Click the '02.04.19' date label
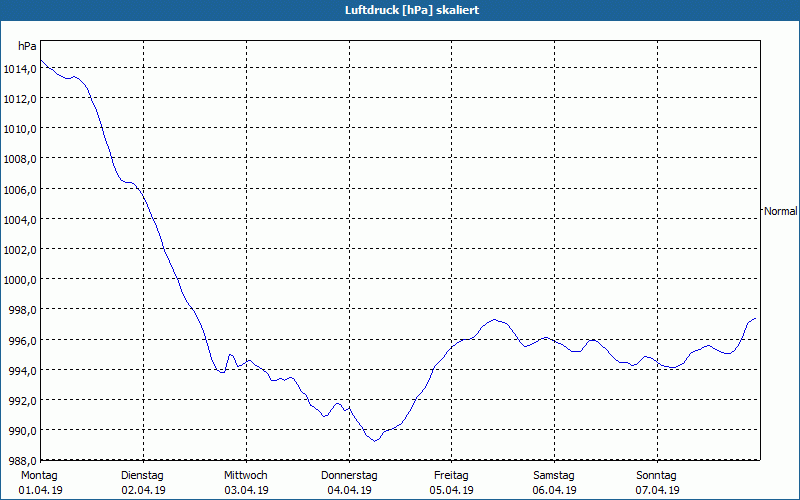Screen dimensions: 800x500 [x=143, y=490]
